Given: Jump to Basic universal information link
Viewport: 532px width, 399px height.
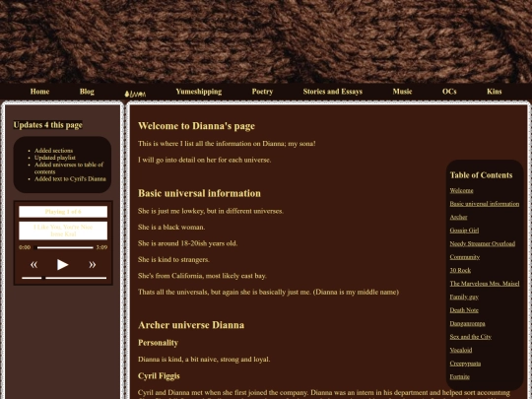Looking at the screenshot, I should (x=485, y=204).
